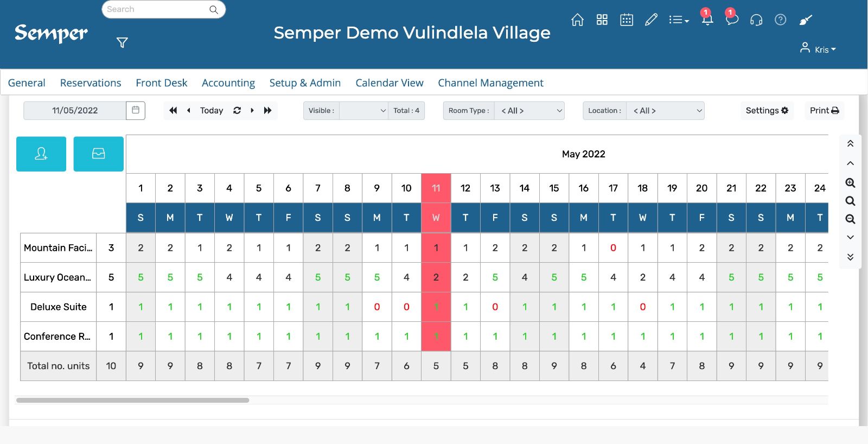Click the plain magnifier reset zoom icon
Viewport: 868px width, 444px height.
[850, 201]
